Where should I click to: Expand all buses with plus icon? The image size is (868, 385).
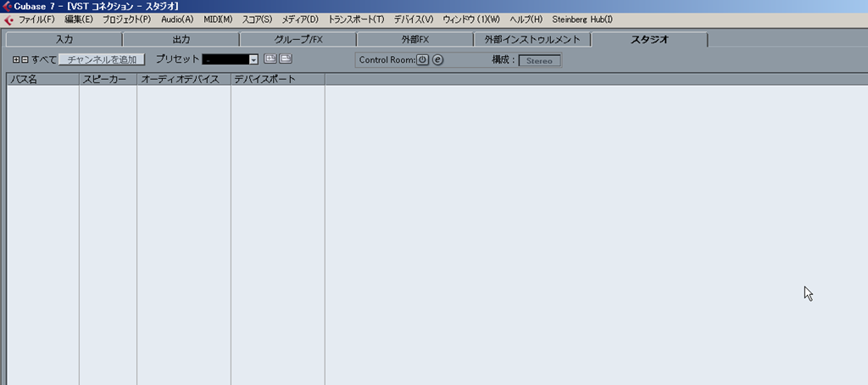[16, 59]
